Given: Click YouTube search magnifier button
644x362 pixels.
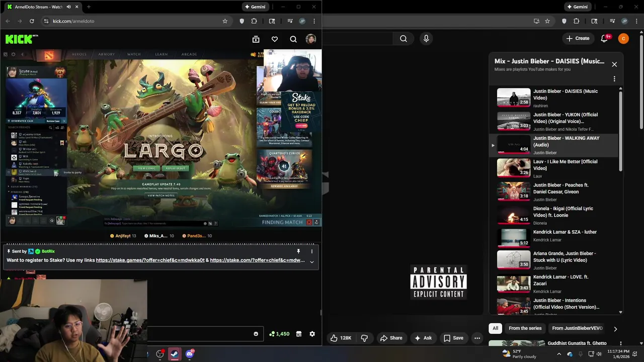Looking at the screenshot, I should coord(404,39).
